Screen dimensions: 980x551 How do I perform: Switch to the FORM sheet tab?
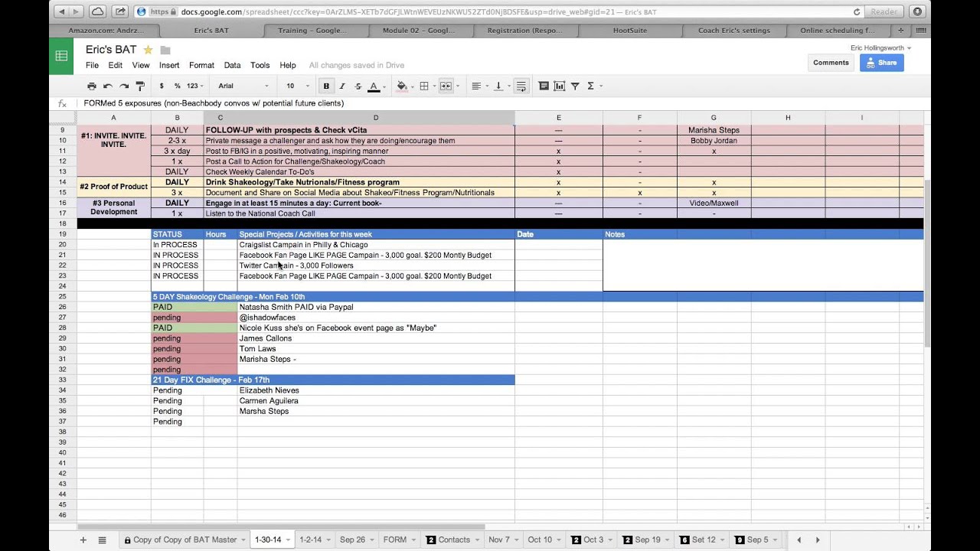(x=394, y=540)
